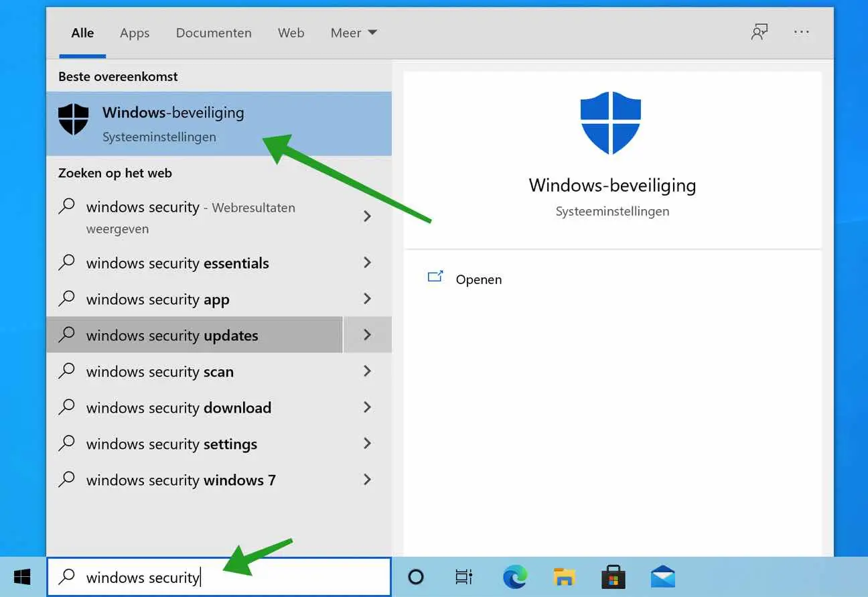Click magnifier icon beside 'windows security scan'

click(67, 371)
